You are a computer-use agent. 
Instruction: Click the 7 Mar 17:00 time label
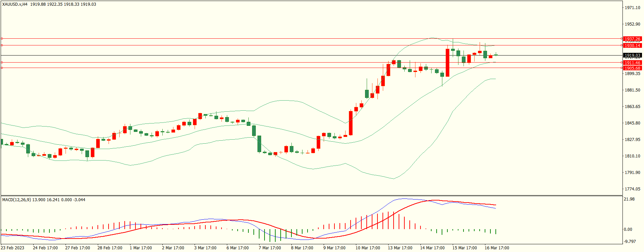(270, 248)
